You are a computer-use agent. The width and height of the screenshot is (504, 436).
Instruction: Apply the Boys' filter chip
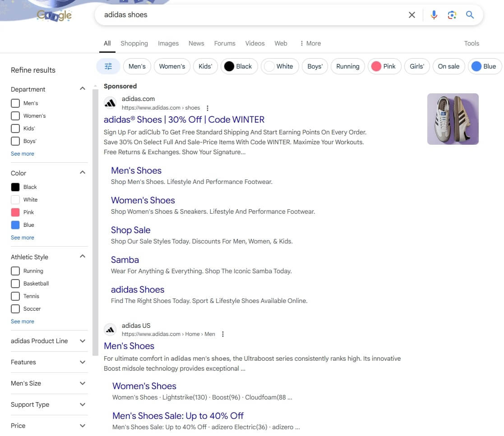pos(314,67)
